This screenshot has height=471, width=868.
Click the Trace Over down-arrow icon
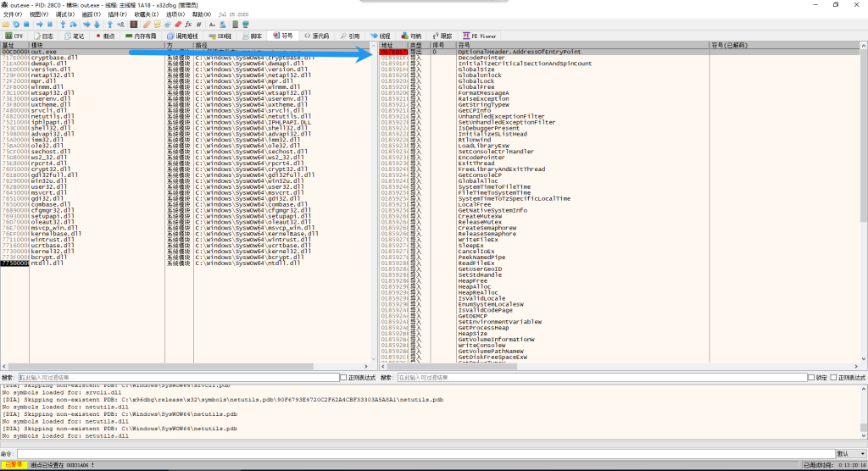point(97,25)
